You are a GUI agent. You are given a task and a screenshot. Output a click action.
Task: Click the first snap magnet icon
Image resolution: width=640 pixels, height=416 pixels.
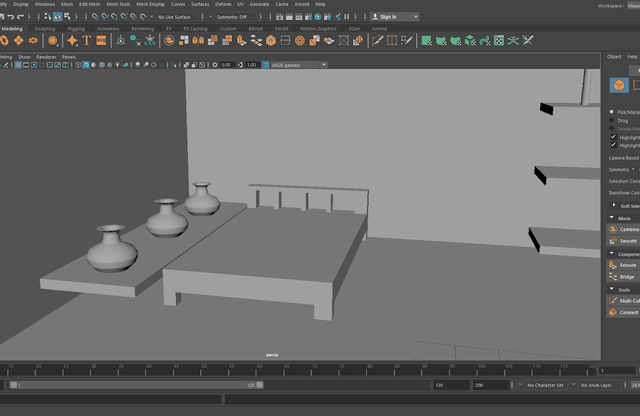(x=95, y=17)
